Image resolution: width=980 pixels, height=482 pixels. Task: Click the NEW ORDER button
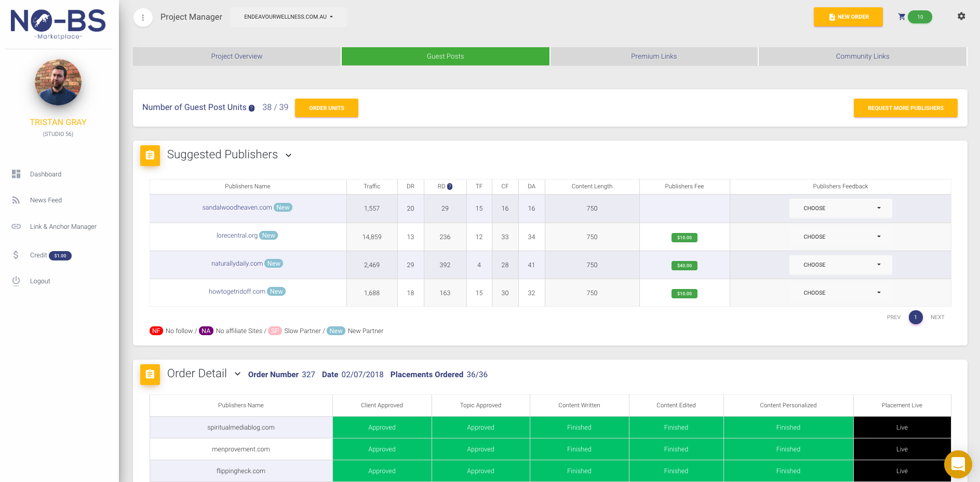[848, 17]
